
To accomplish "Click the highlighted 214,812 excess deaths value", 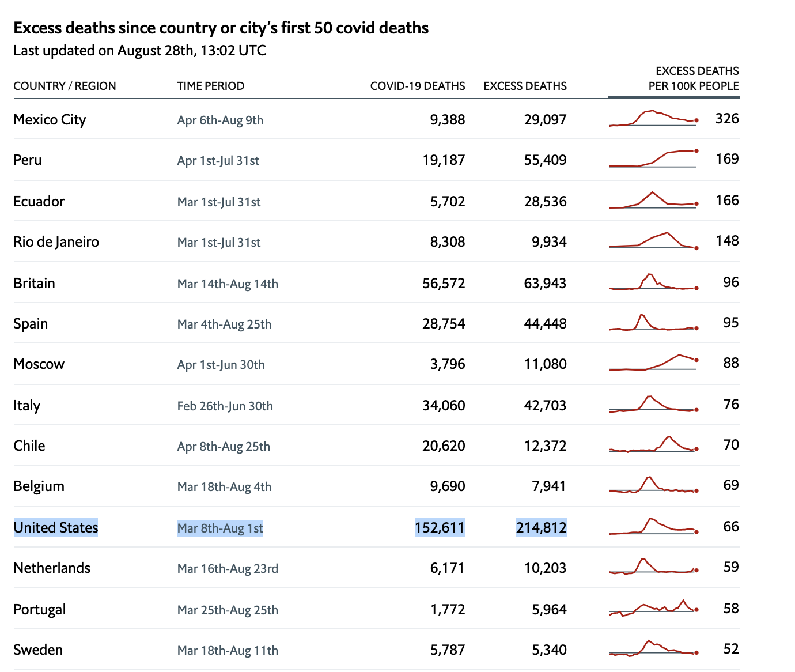I will pos(541,527).
